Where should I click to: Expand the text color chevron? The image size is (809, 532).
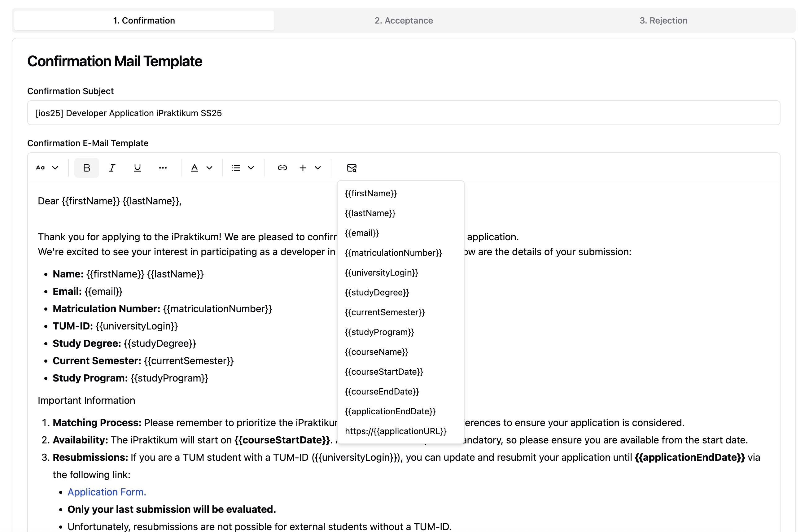pos(209,168)
